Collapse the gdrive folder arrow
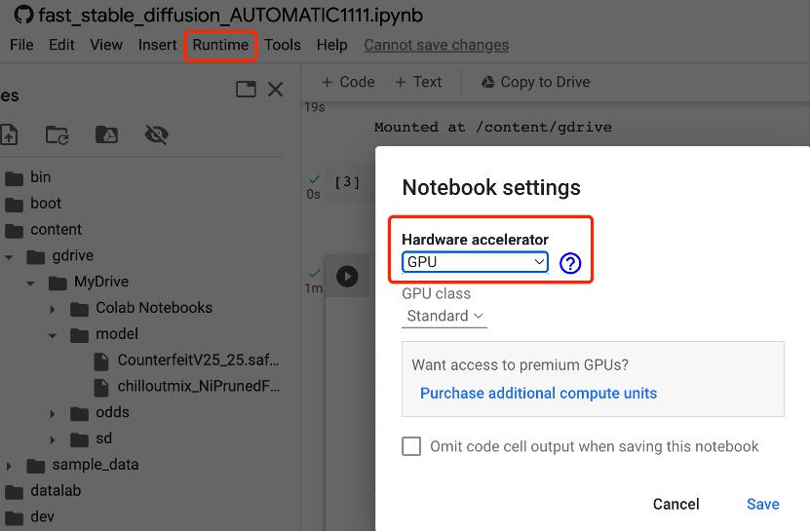Image resolution: width=811 pixels, height=532 pixels. pyautogui.click(x=10, y=256)
